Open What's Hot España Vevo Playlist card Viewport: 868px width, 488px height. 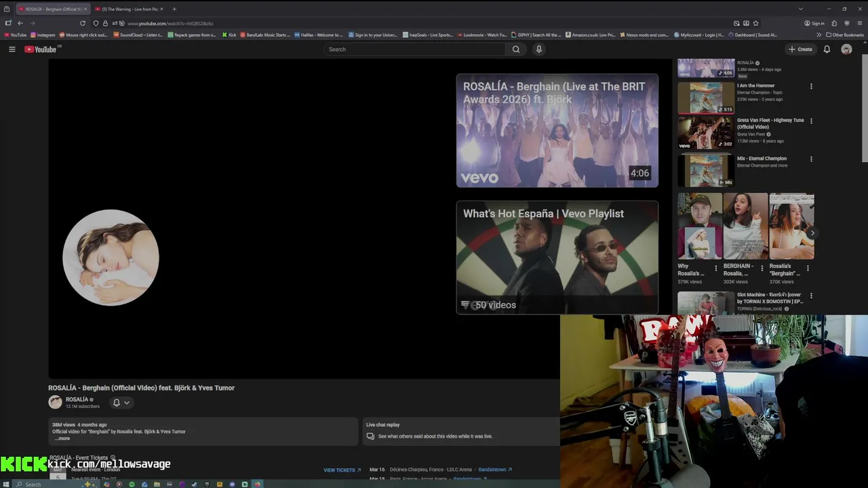pyautogui.click(x=557, y=257)
